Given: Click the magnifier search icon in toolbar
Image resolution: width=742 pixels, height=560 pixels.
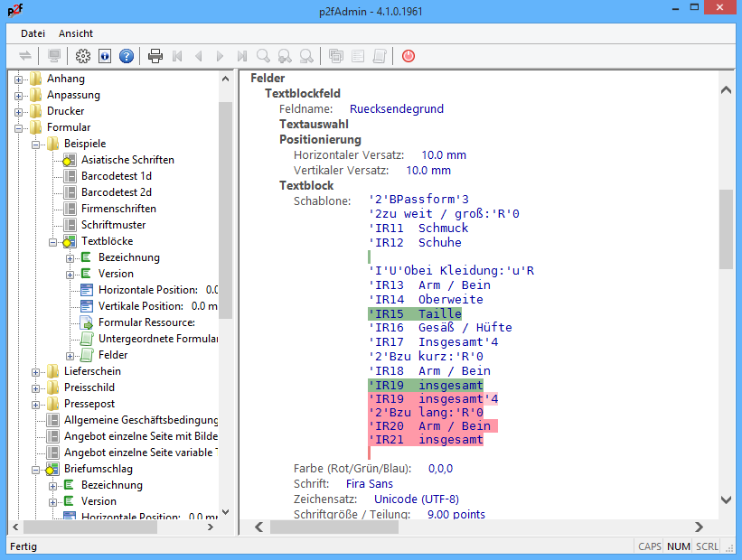Looking at the screenshot, I should coord(264,56).
